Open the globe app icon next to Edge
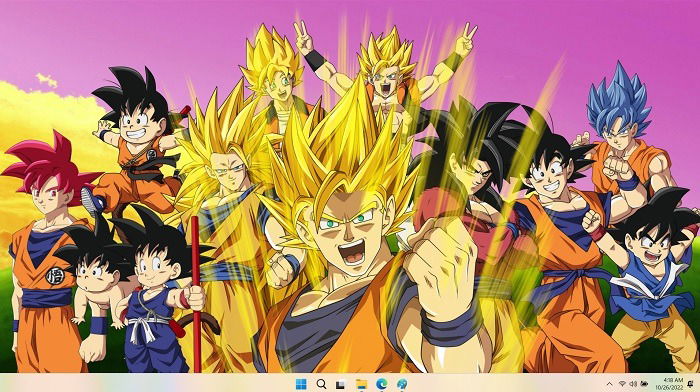700x392 pixels. (402, 384)
